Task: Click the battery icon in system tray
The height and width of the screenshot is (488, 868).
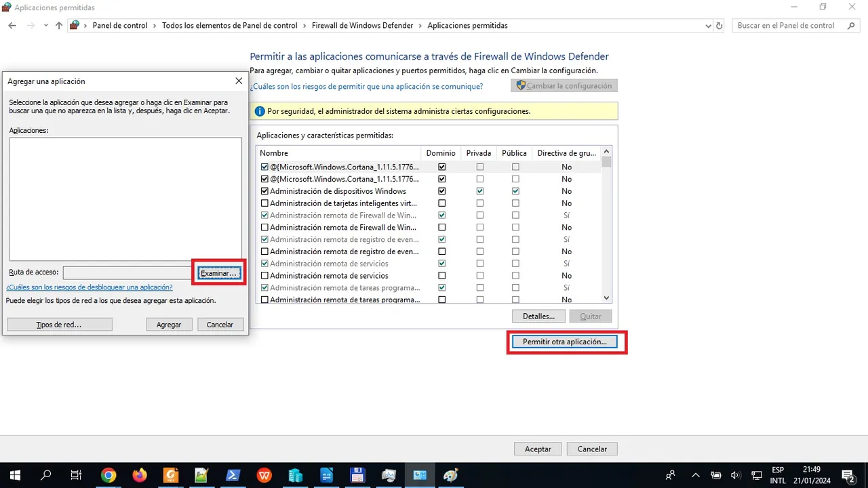Action: click(x=715, y=475)
